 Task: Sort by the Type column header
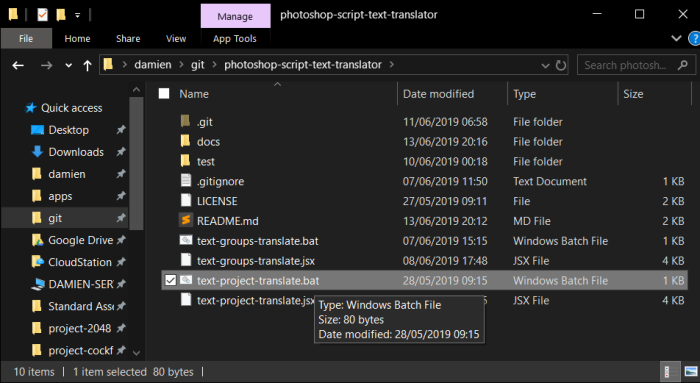[x=524, y=94]
